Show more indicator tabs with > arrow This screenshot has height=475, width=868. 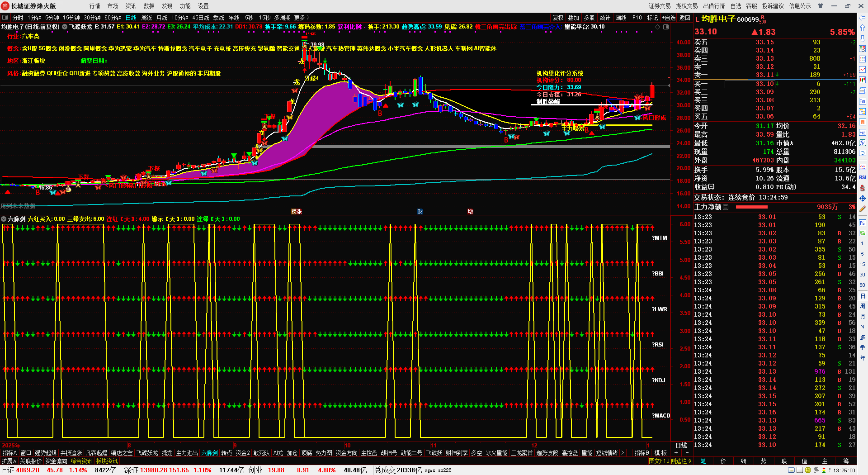(x=623, y=453)
